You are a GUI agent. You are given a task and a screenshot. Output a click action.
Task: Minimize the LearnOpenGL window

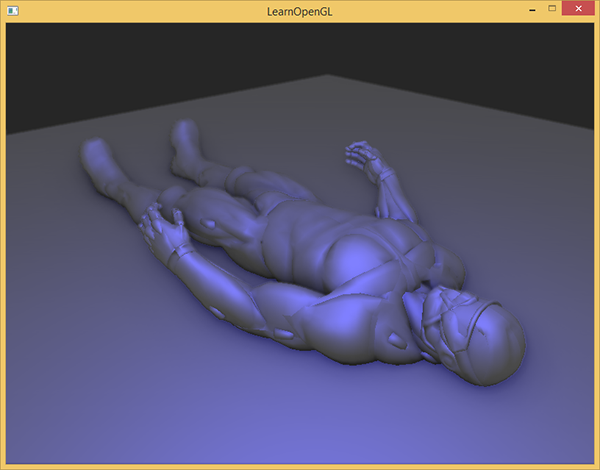point(530,9)
